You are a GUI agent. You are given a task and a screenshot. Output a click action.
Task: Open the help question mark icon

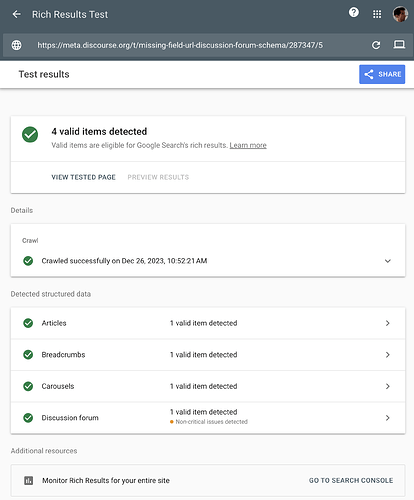[x=354, y=13]
